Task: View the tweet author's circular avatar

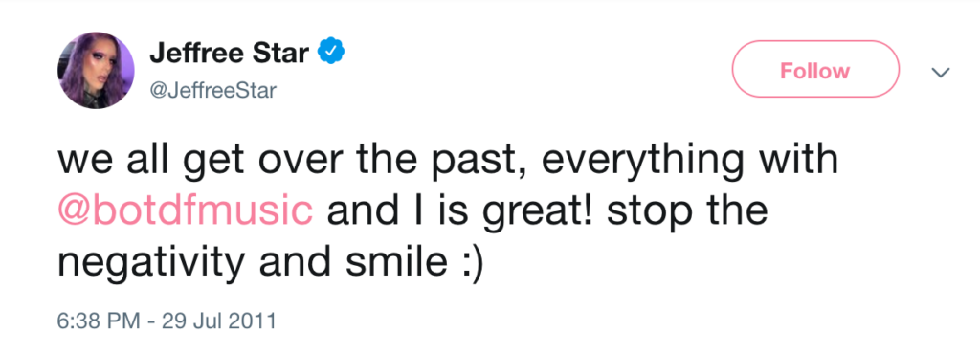Action: pyautogui.click(x=97, y=71)
